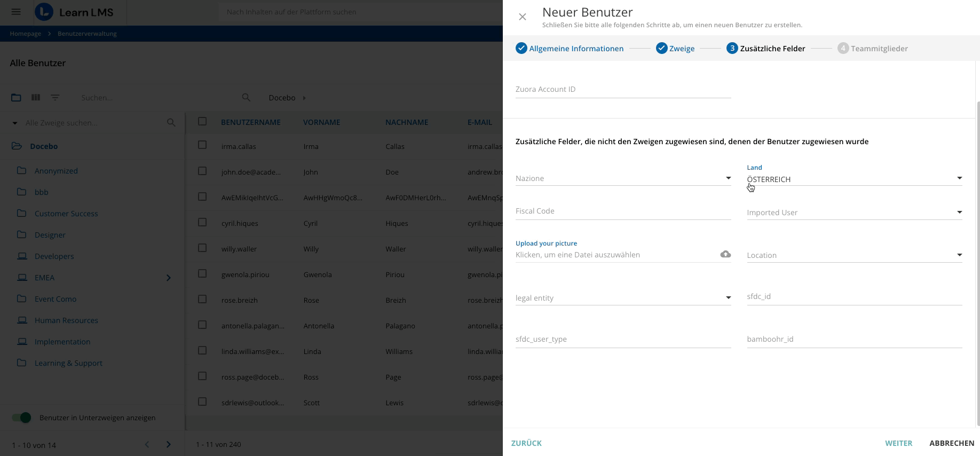980x456 pixels.
Task: Go to the Zweige step
Action: coord(675,49)
